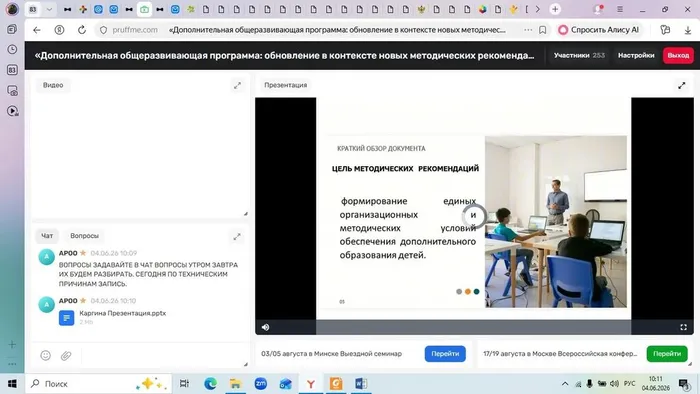
Task: Download Каргина Презентация.pptx file
Action: (x=67, y=318)
